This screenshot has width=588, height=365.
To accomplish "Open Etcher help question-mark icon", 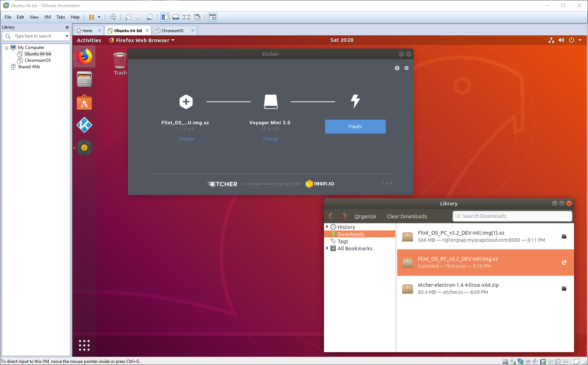I will 397,68.
